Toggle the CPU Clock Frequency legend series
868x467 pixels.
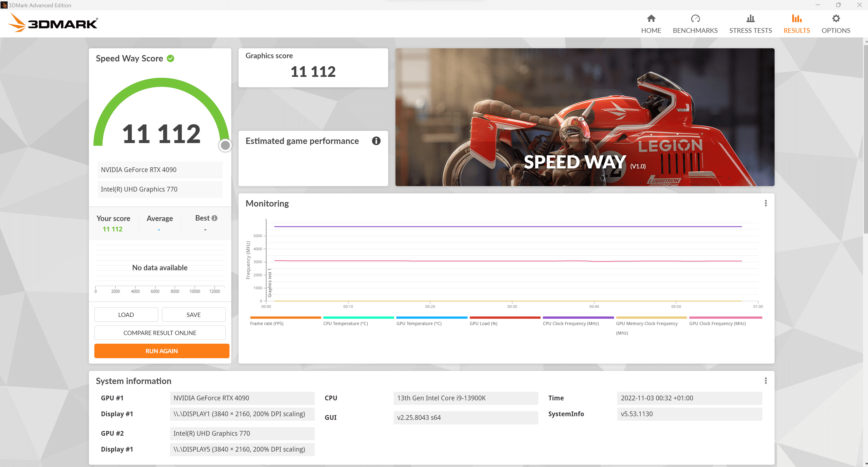pos(571,323)
